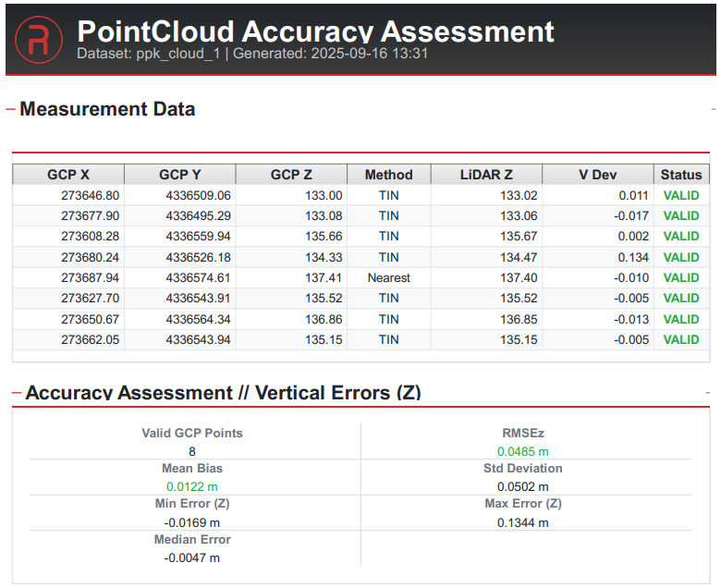Click the PointCloud Accuracy Assessment title

(315, 31)
